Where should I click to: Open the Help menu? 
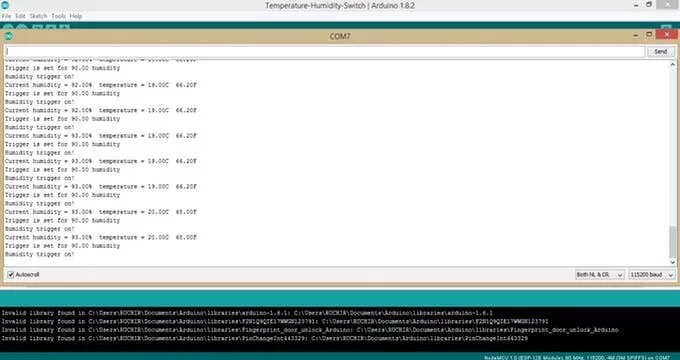[76, 16]
